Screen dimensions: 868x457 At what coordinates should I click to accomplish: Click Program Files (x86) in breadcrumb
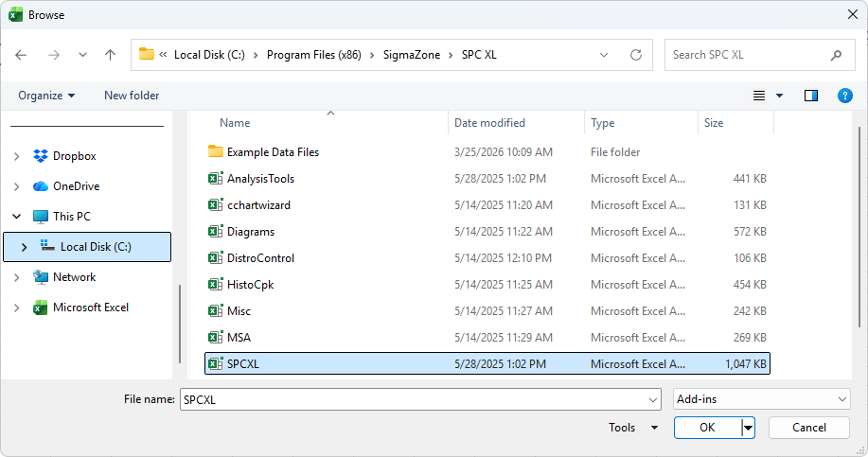click(314, 55)
